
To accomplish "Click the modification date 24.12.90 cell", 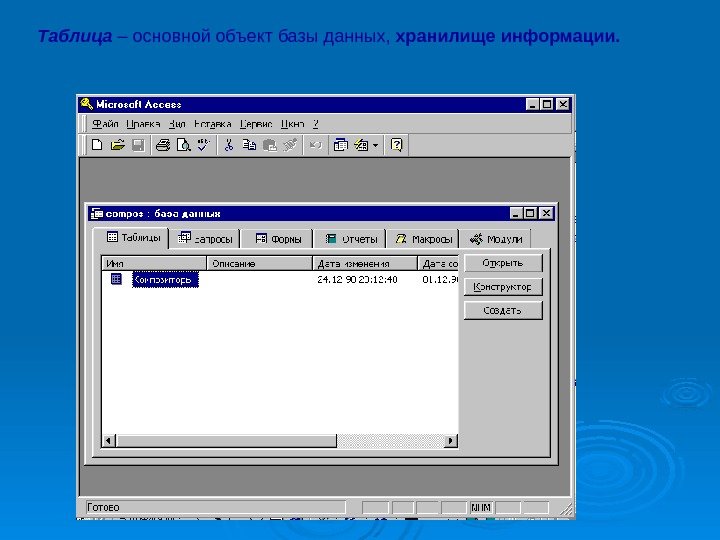I will click(x=357, y=279).
